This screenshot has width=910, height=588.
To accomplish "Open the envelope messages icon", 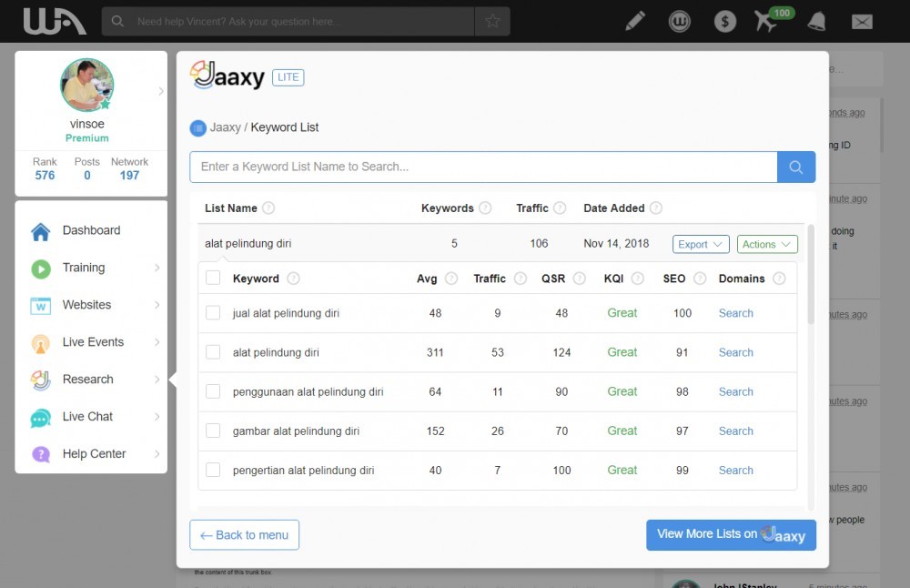I will [x=862, y=22].
